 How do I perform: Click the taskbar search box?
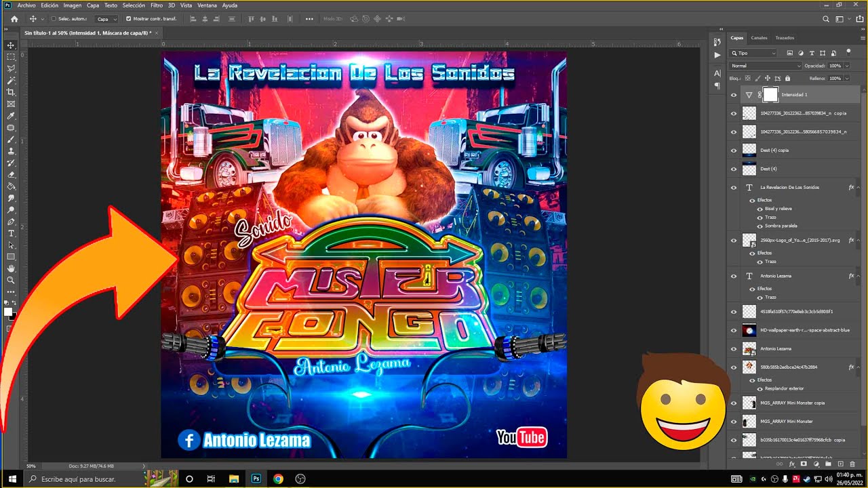click(85, 479)
